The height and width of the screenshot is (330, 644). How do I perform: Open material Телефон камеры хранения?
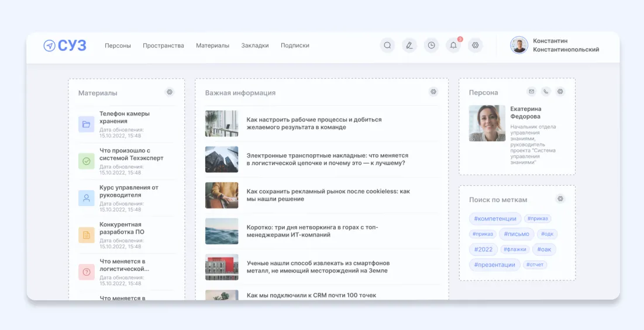[x=125, y=117]
